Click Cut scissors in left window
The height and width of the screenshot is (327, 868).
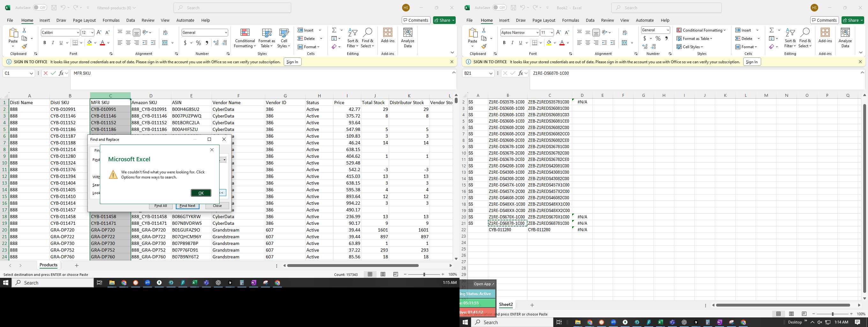click(24, 30)
